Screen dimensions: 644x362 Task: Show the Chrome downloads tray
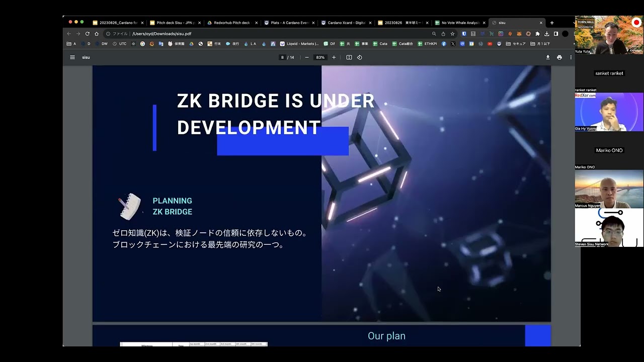[x=547, y=34]
